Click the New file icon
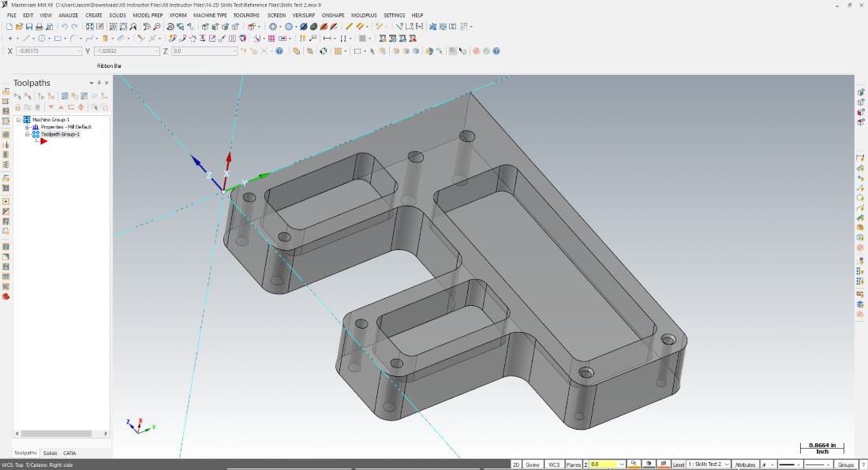868x470 pixels. pyautogui.click(x=9, y=27)
